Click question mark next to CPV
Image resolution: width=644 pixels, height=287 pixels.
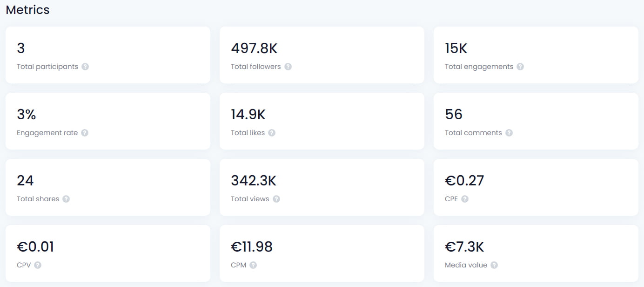coord(38,265)
